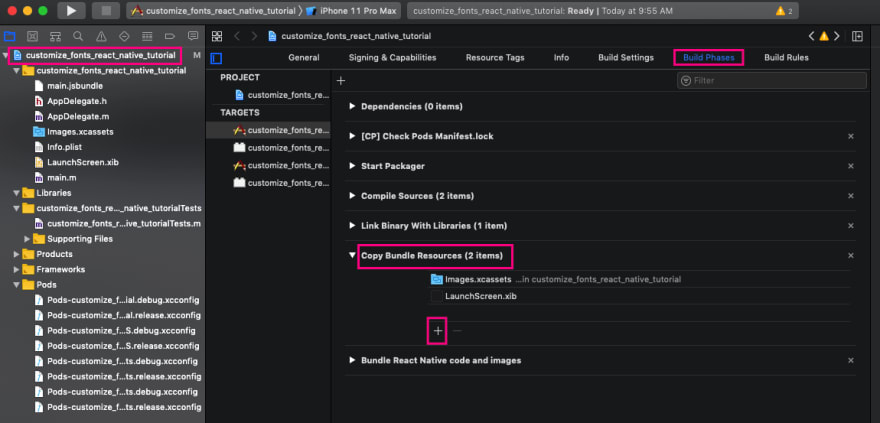
Task: Toggle the project and targets list sidebar
Action: (x=217, y=58)
